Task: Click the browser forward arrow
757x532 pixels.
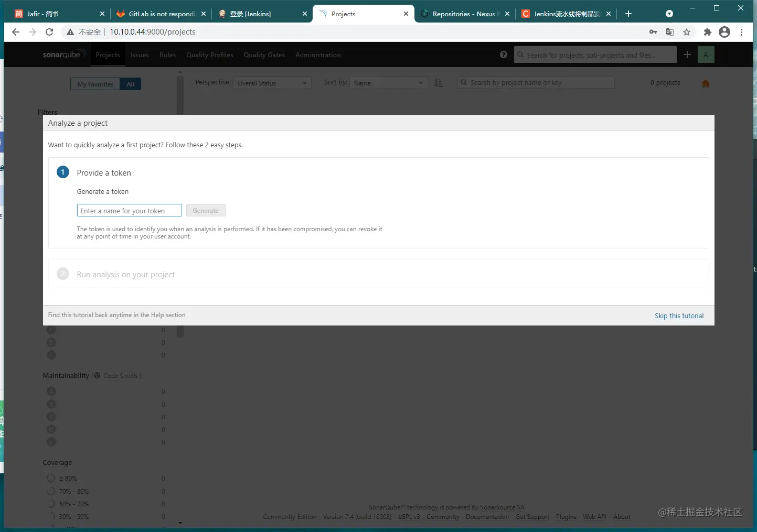Action: [x=33, y=32]
